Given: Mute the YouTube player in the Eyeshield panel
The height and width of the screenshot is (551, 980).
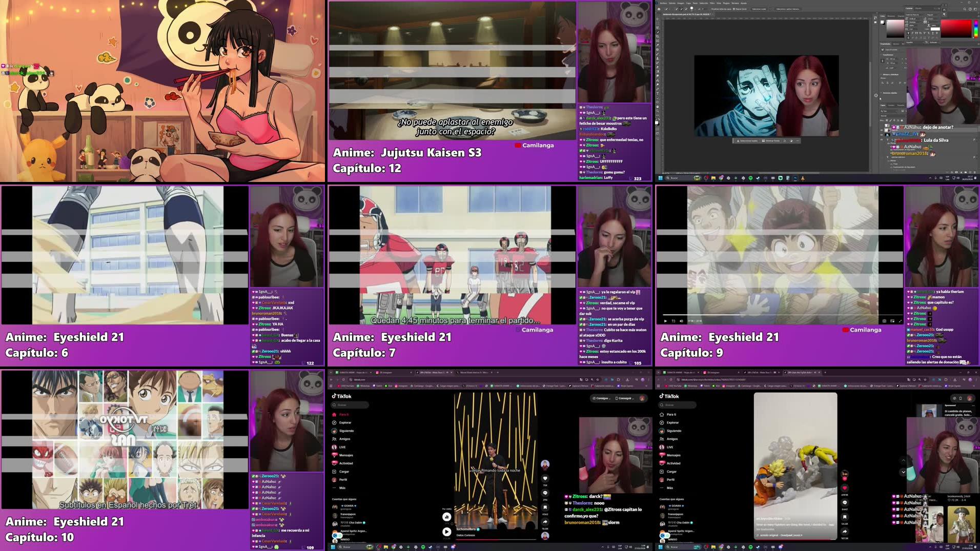Looking at the screenshot, I should coord(681,320).
